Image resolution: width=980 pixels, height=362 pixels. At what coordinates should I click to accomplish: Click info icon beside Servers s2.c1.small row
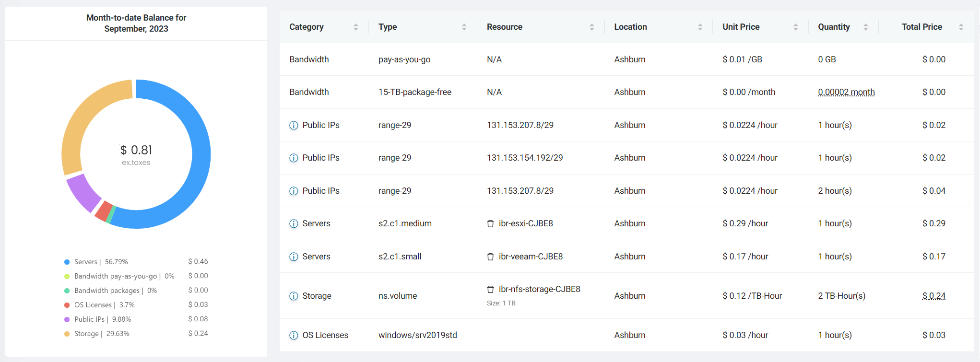[x=294, y=257]
